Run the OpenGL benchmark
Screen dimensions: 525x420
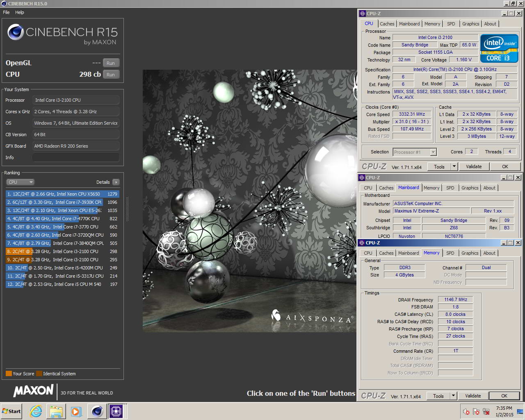click(x=111, y=63)
